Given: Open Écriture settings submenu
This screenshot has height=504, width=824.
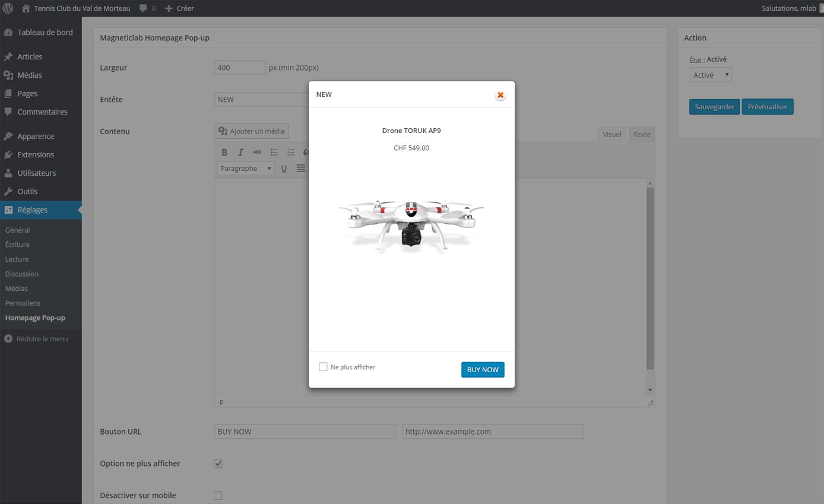Looking at the screenshot, I should tap(17, 245).
